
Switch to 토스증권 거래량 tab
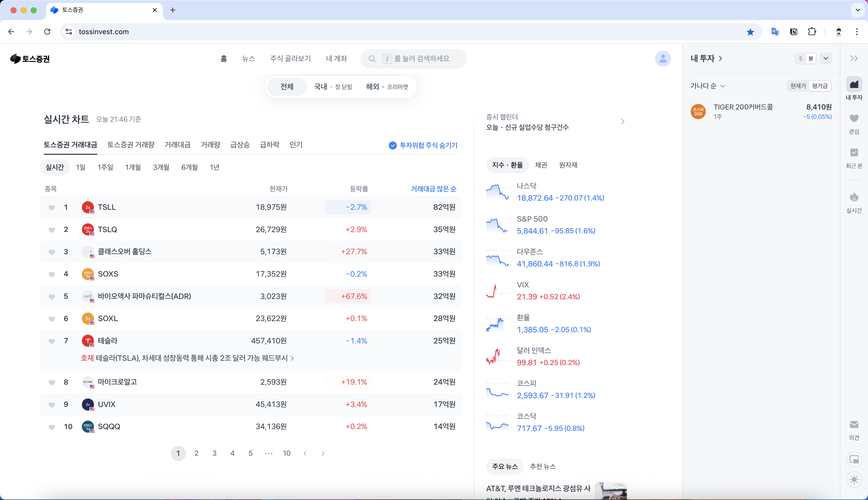[131, 145]
